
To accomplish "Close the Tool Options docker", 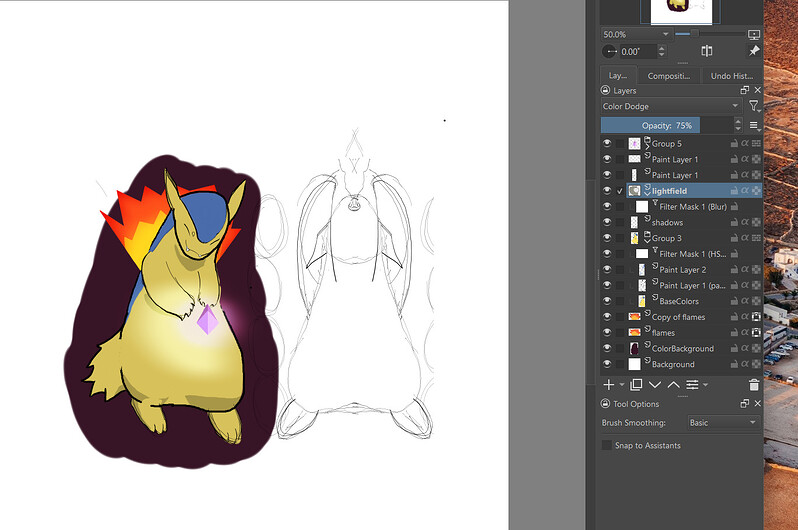I will pos(757,403).
